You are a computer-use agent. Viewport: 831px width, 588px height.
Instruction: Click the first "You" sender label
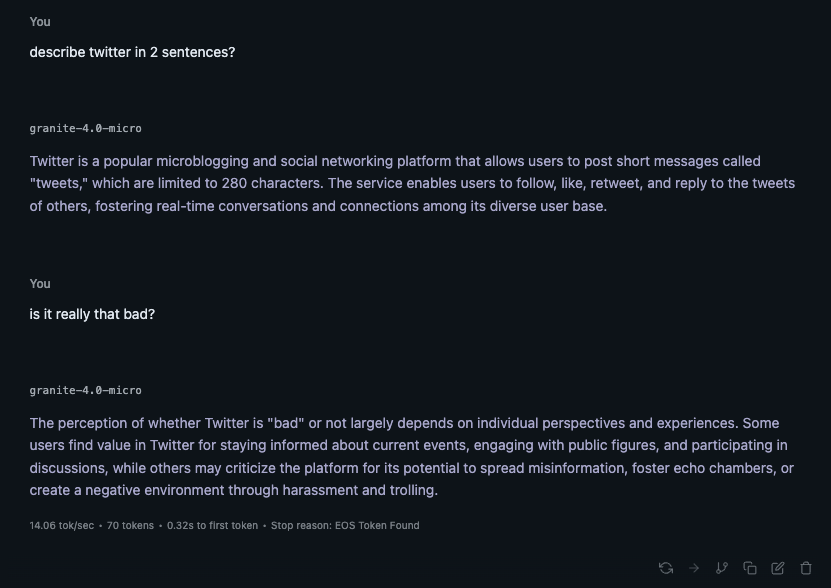click(40, 22)
